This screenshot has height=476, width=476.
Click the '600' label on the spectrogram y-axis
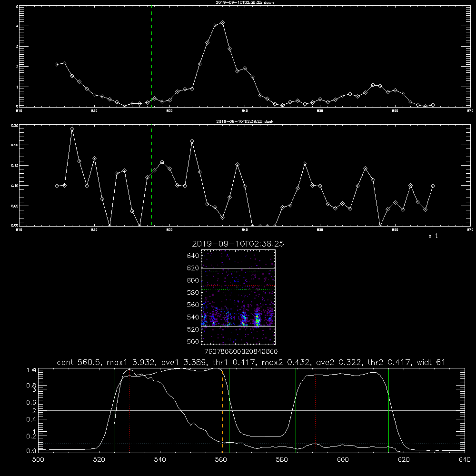pos(193,280)
